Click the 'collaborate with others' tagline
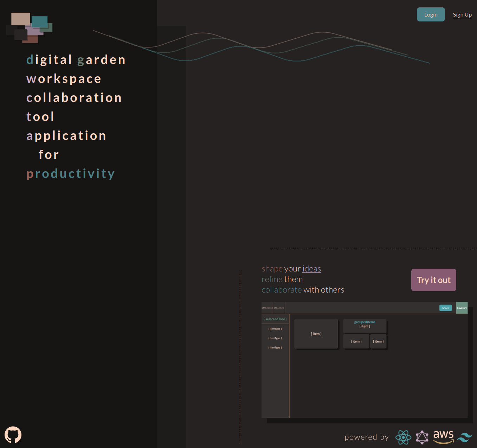Viewport: 477px width, 448px height. [x=303, y=290]
